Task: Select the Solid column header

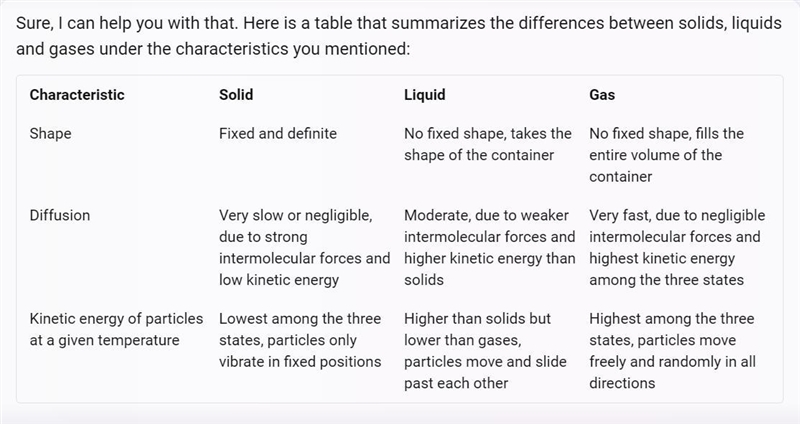Action: tap(236, 95)
